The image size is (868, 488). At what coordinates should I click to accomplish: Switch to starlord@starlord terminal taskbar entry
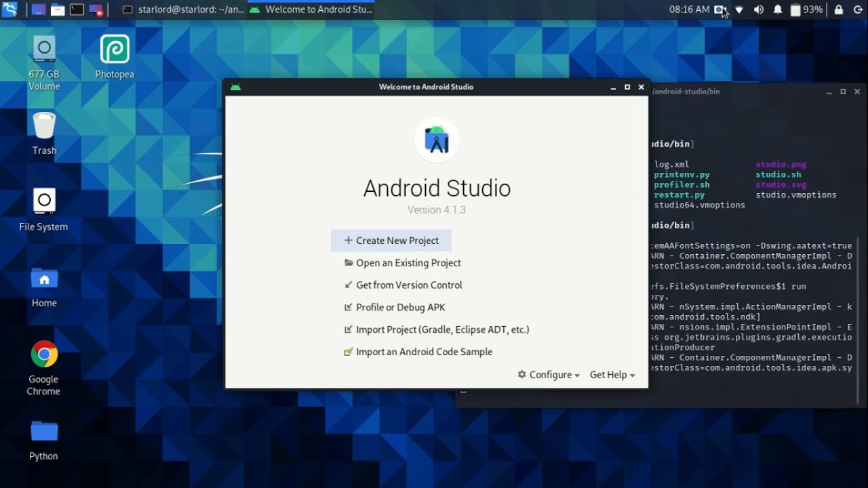[184, 9]
